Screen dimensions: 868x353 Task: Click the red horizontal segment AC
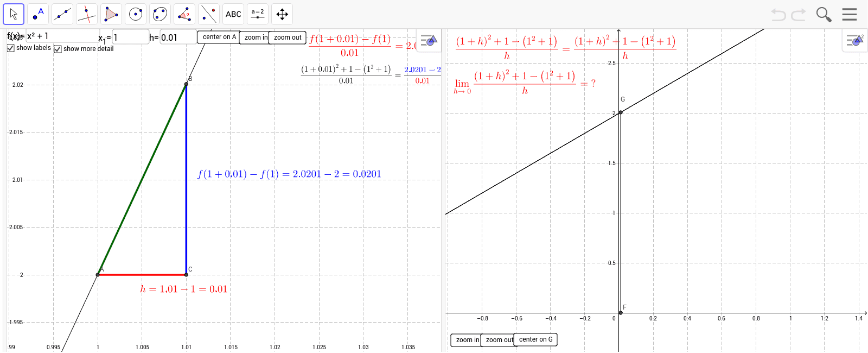[142, 275]
